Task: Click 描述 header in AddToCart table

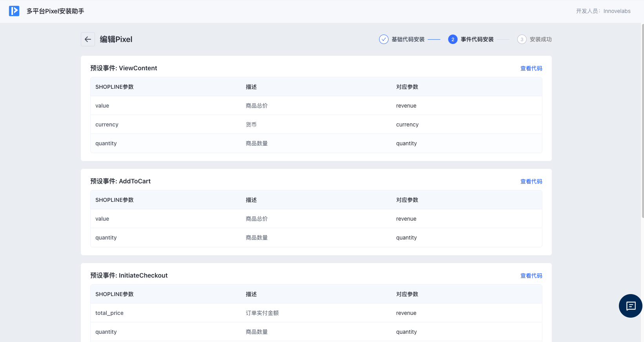Action: click(x=251, y=200)
